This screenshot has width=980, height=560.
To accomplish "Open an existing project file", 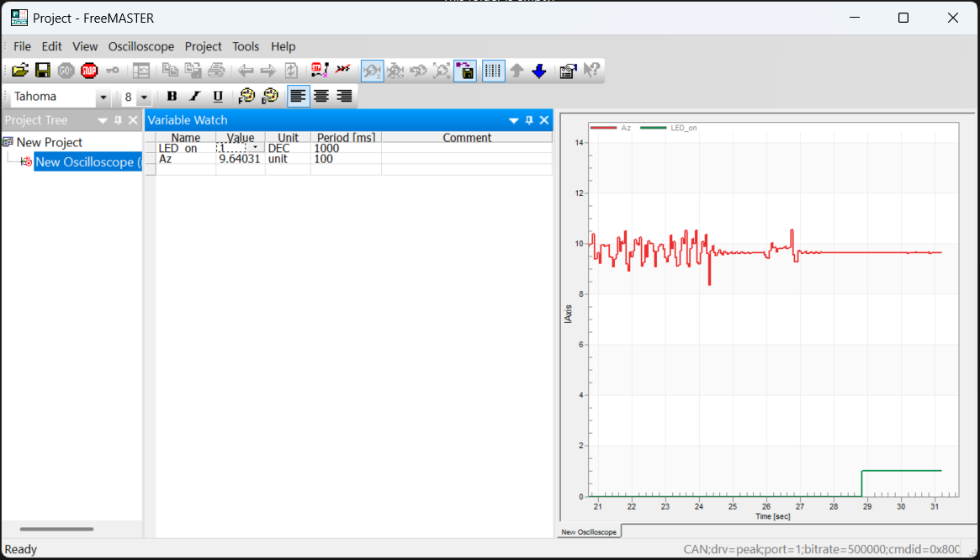I will click(19, 71).
